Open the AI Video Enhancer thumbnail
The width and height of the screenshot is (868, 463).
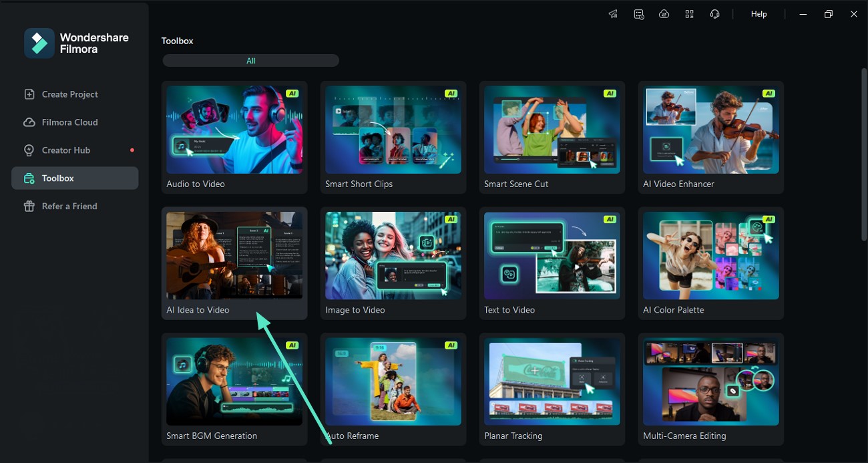(x=711, y=130)
